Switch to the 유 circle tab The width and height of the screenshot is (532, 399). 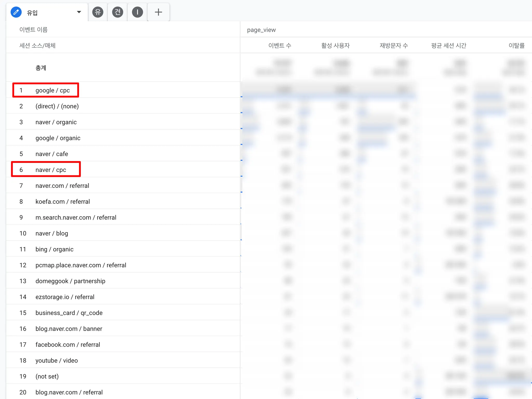click(98, 12)
